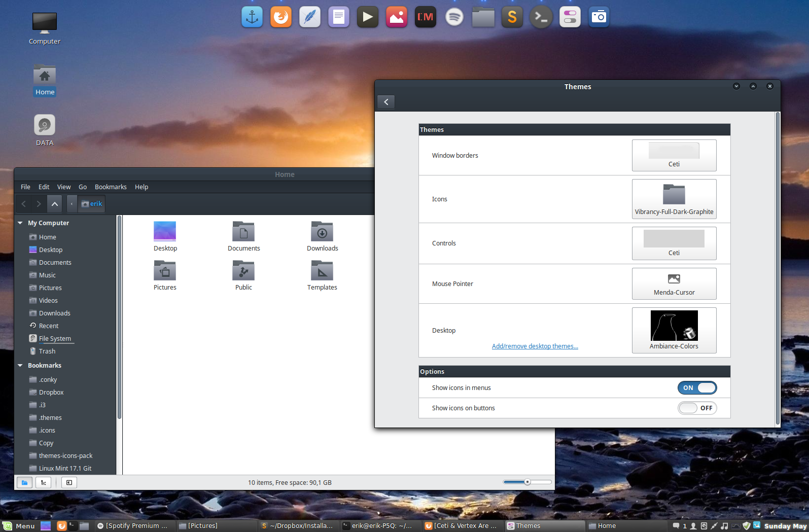Open the red image viewer dock icon
The image size is (809, 532).
(397, 17)
